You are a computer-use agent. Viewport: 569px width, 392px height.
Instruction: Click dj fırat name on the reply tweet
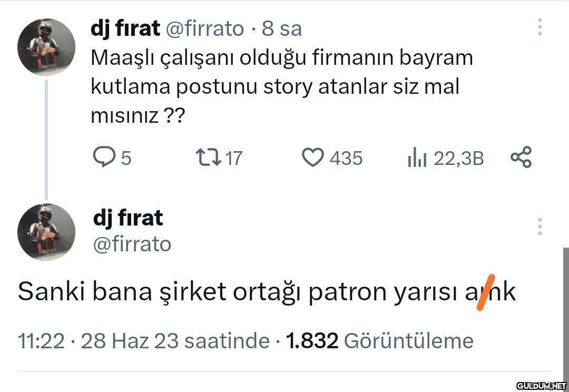(127, 218)
